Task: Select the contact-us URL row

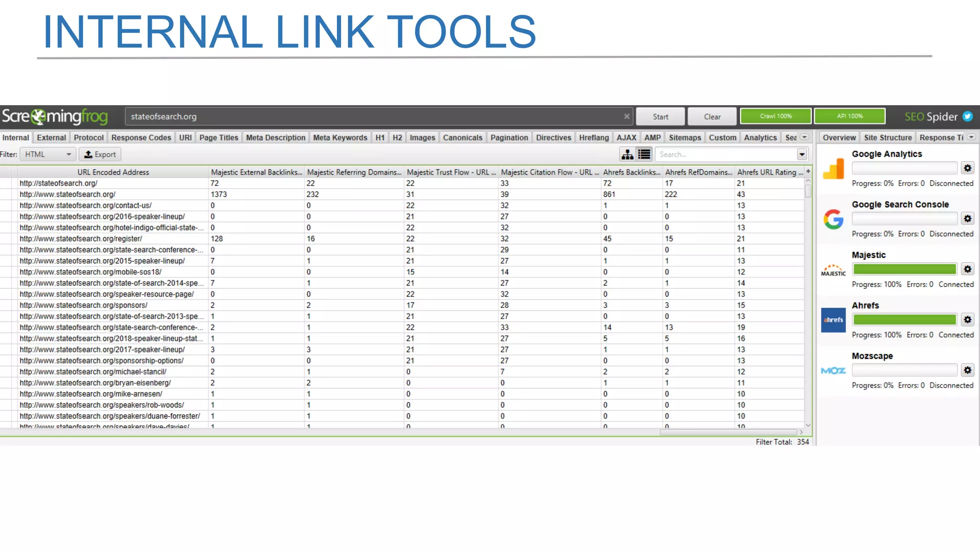Action: (x=401, y=205)
